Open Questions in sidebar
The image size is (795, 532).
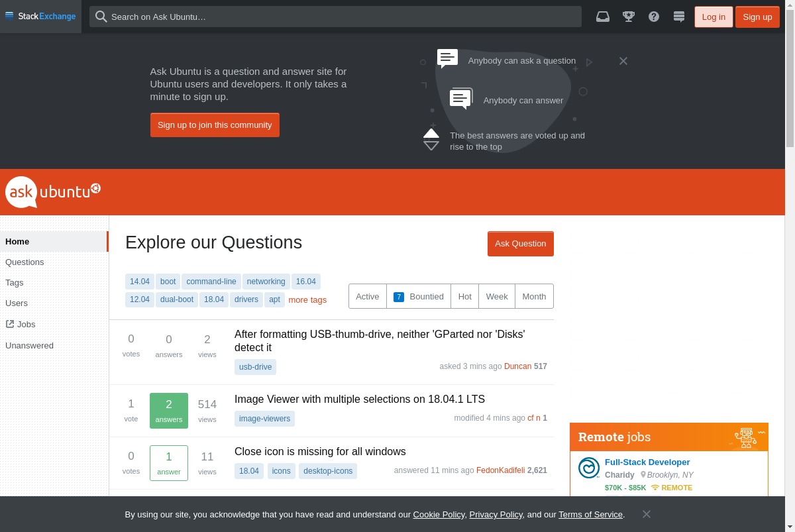click(x=25, y=262)
